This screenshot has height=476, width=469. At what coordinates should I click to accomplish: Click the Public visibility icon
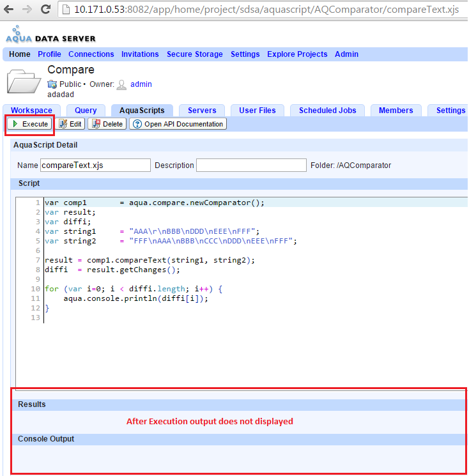pos(52,84)
